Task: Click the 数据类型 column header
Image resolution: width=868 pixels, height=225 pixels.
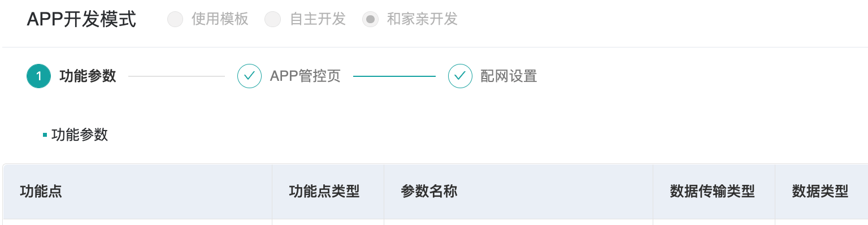Action: click(820, 192)
